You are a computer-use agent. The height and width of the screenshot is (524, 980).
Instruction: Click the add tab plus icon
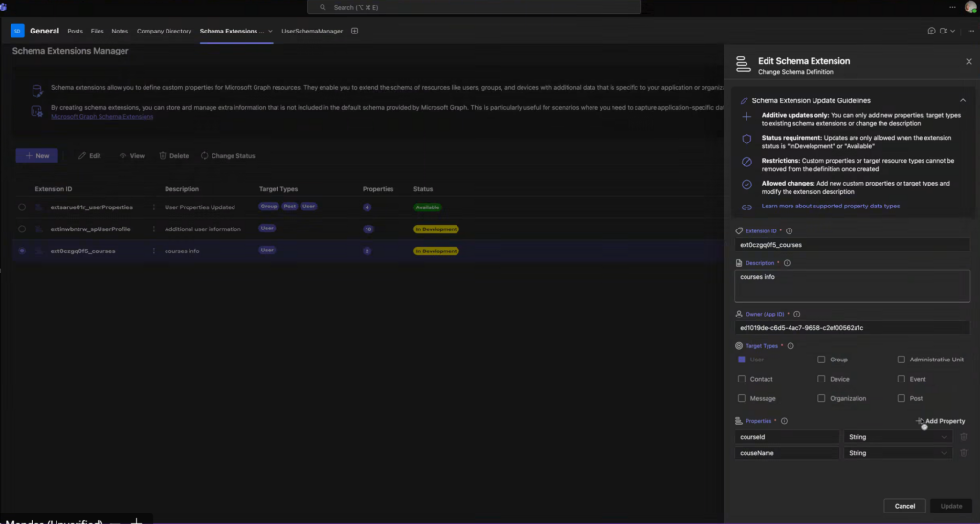click(354, 32)
